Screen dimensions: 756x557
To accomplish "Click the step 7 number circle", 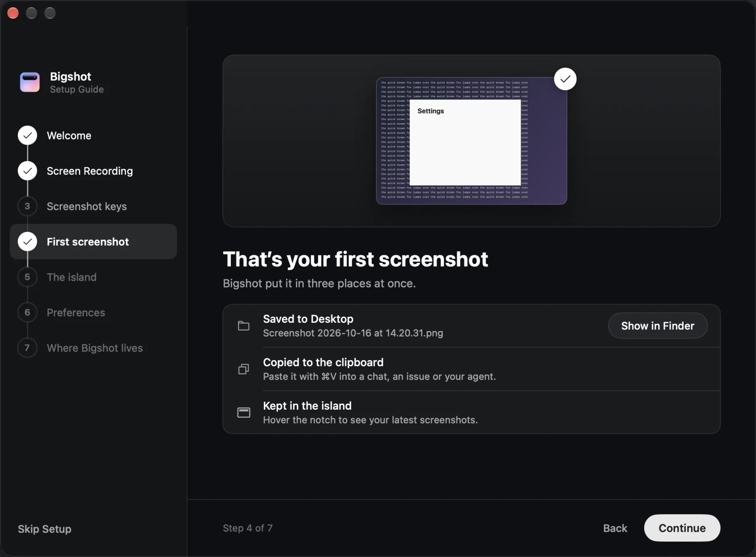I will pos(27,348).
